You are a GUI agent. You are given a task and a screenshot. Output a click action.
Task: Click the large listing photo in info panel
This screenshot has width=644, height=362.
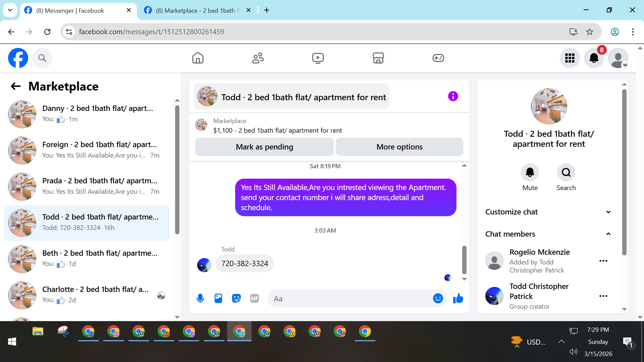pos(549,106)
